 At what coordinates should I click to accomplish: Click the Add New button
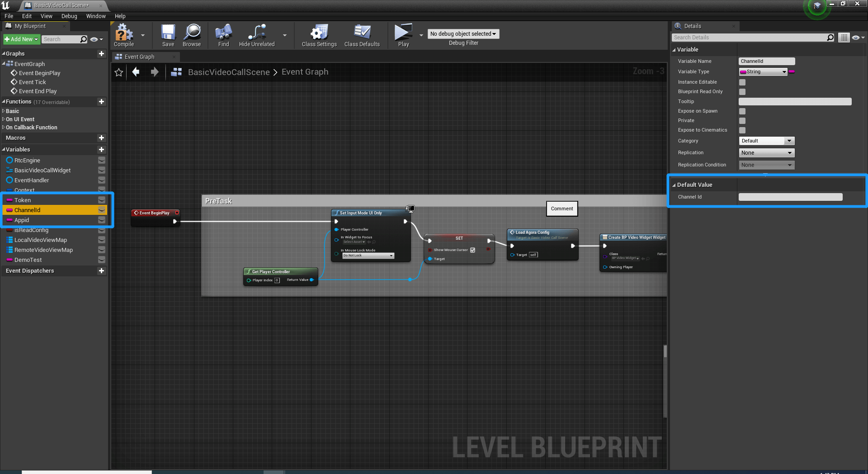tap(22, 39)
